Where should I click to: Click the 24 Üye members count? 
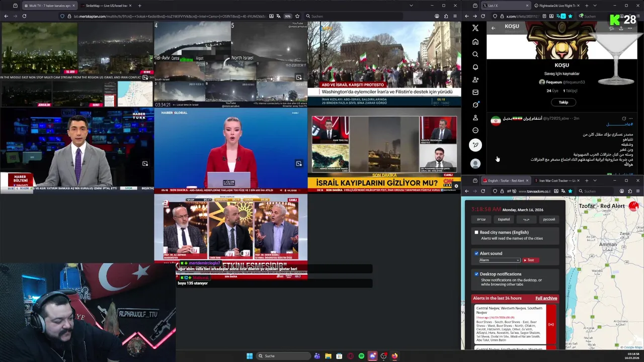552,91
